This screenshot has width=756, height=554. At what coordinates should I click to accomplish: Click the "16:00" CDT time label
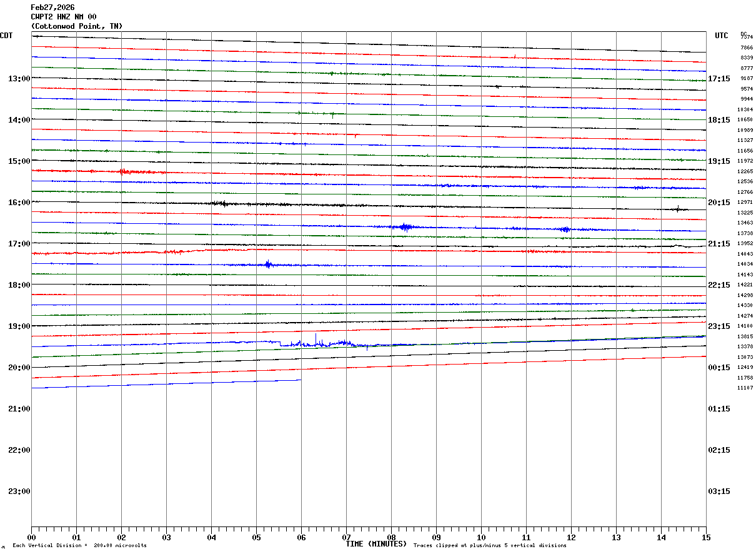19,202
